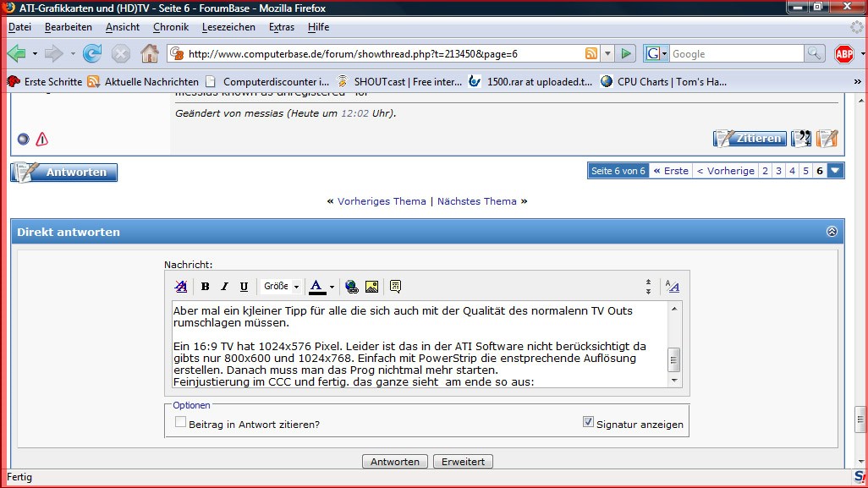The image size is (868, 488).
Task: Toggle bold formatting in message editor
Action: coord(205,286)
